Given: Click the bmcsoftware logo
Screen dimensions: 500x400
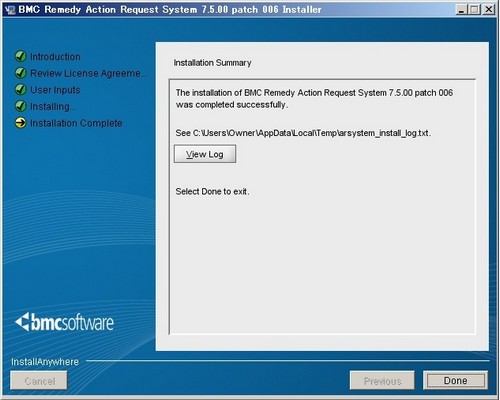Looking at the screenshot, I should (x=65, y=322).
